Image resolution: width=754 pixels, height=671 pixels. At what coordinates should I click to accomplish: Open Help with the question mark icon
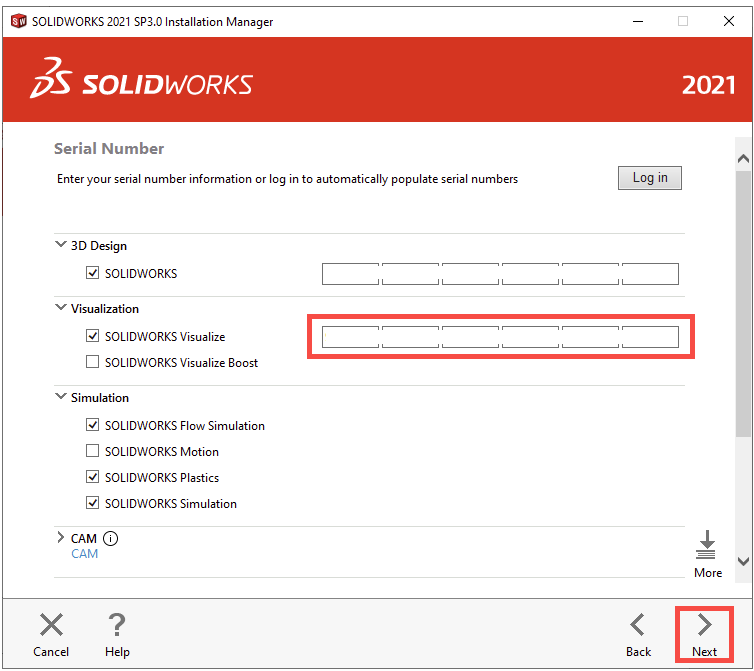117,626
